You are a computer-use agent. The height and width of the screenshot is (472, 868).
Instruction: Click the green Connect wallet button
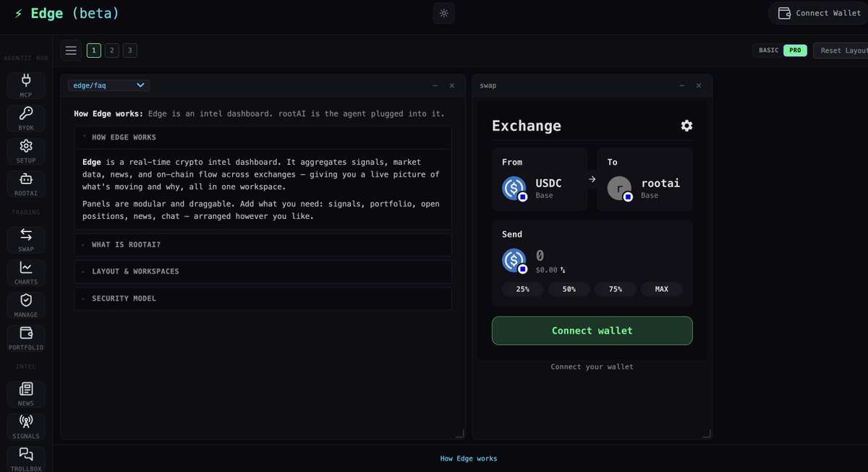coord(592,330)
